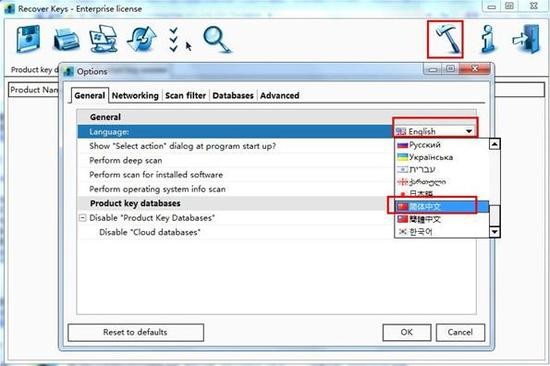Select Traditional Chinese (繁體中文) language

(442, 219)
